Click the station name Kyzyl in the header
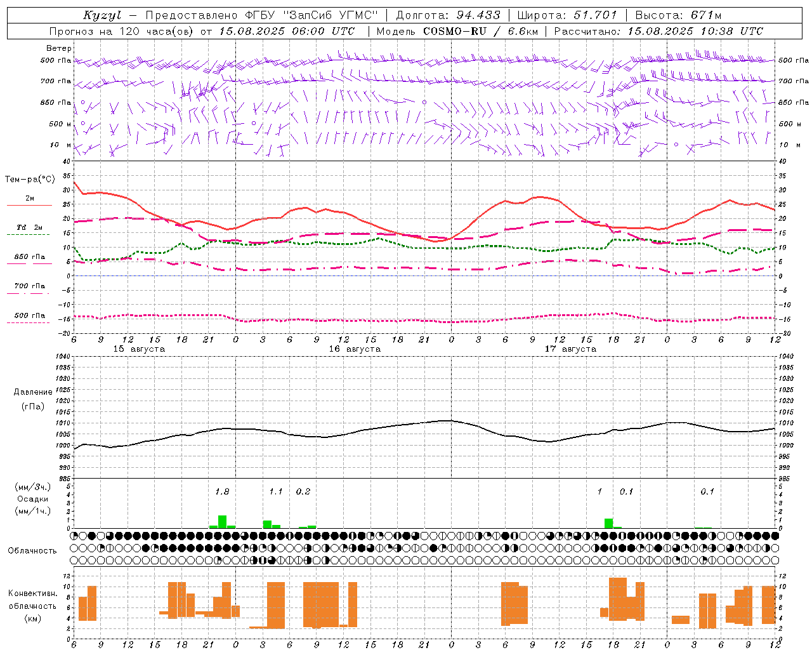Viewport: 812px width, 650px height. click(x=101, y=15)
